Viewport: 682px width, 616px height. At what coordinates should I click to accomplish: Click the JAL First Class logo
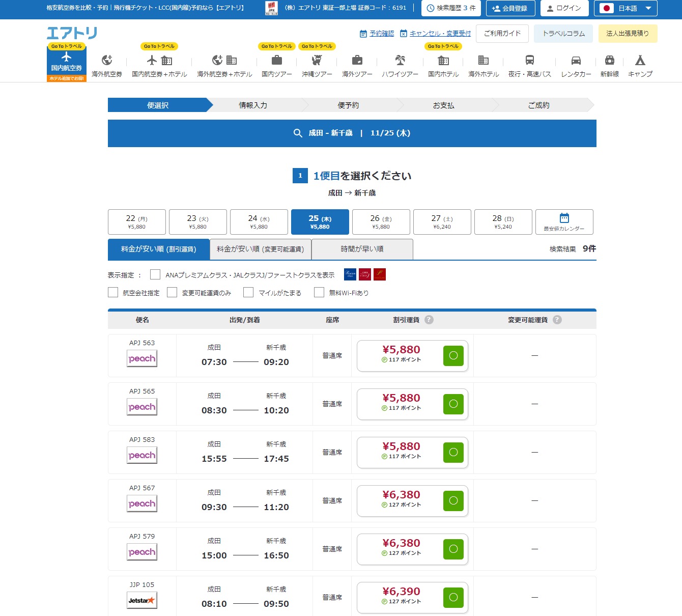[x=380, y=274]
